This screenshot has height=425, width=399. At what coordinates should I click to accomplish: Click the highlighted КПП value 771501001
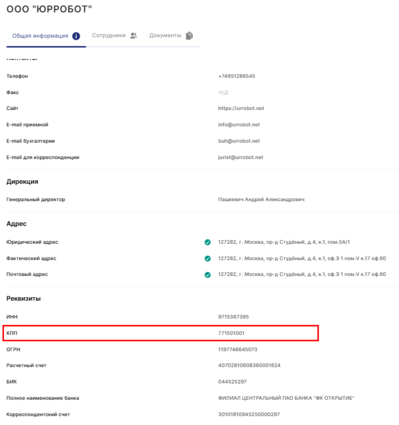tap(231, 333)
